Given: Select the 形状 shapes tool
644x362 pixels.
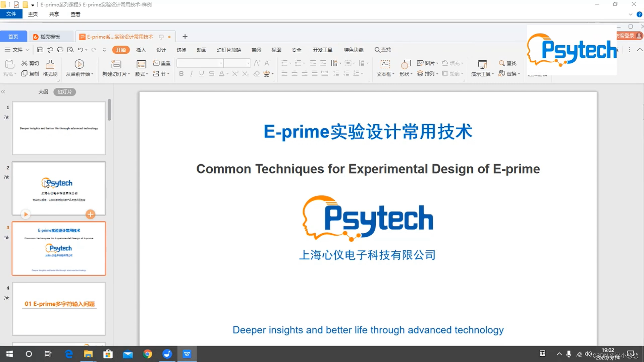Looking at the screenshot, I should pos(405,68).
